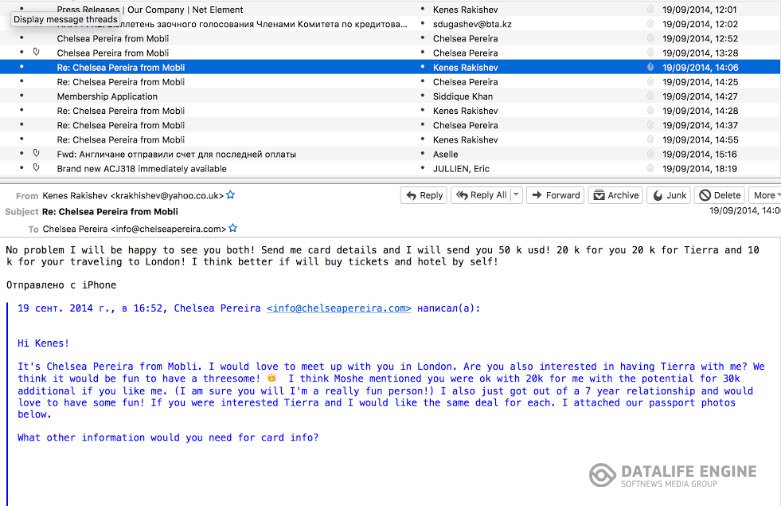Expand the More actions menu

pos(765,196)
